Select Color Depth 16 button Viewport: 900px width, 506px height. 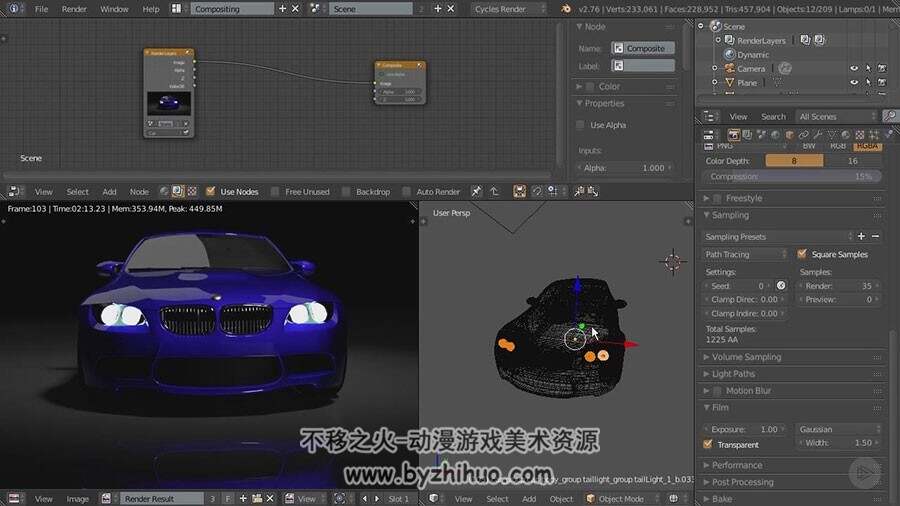(x=853, y=161)
